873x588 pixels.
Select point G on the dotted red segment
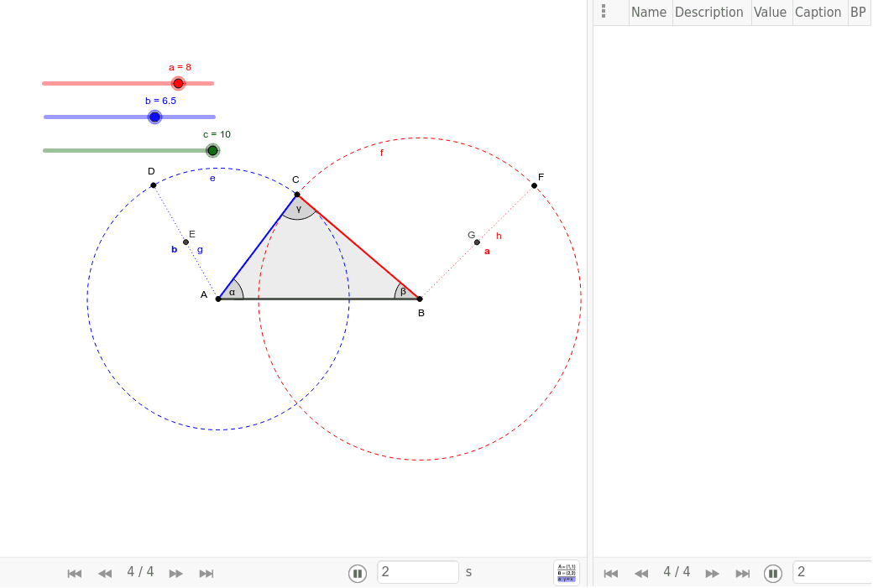coord(477,242)
